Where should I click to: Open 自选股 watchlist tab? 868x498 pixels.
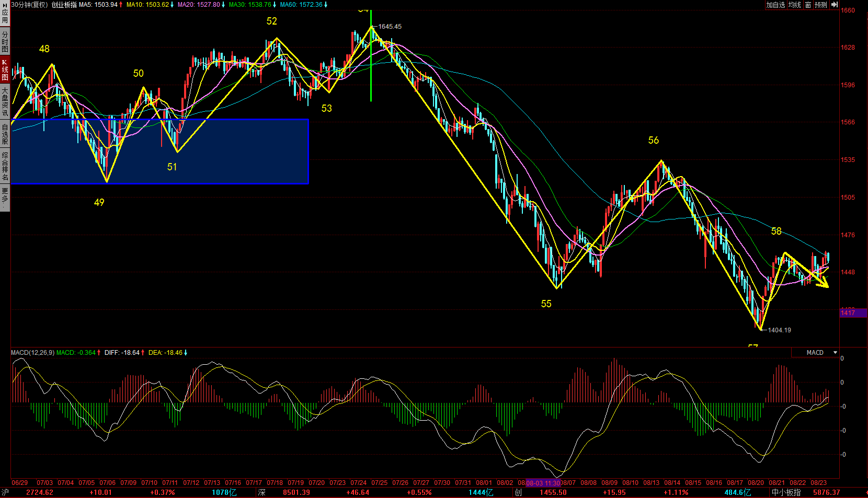tap(5, 134)
